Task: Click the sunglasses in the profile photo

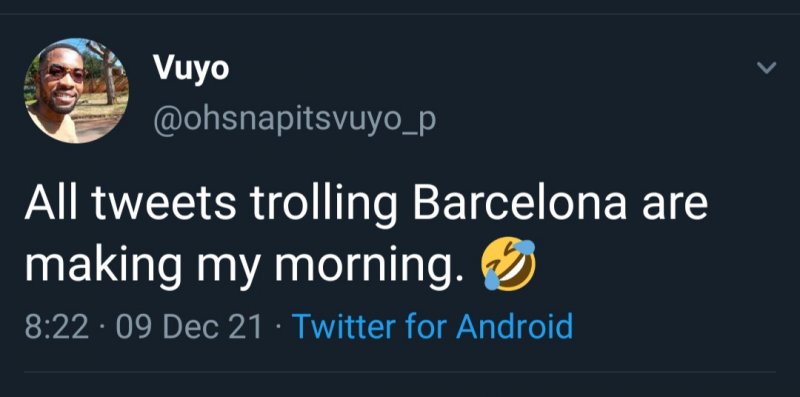Action: pyautogui.click(x=66, y=73)
